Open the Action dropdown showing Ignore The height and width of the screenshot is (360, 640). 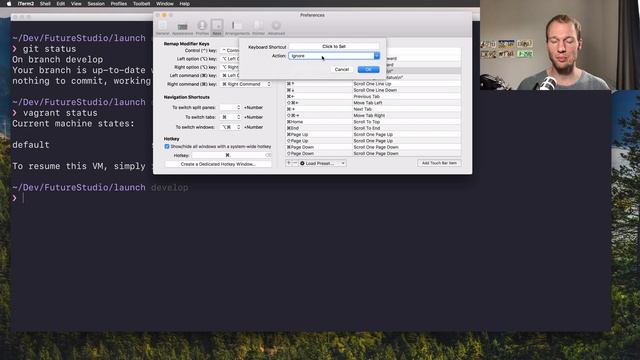334,56
